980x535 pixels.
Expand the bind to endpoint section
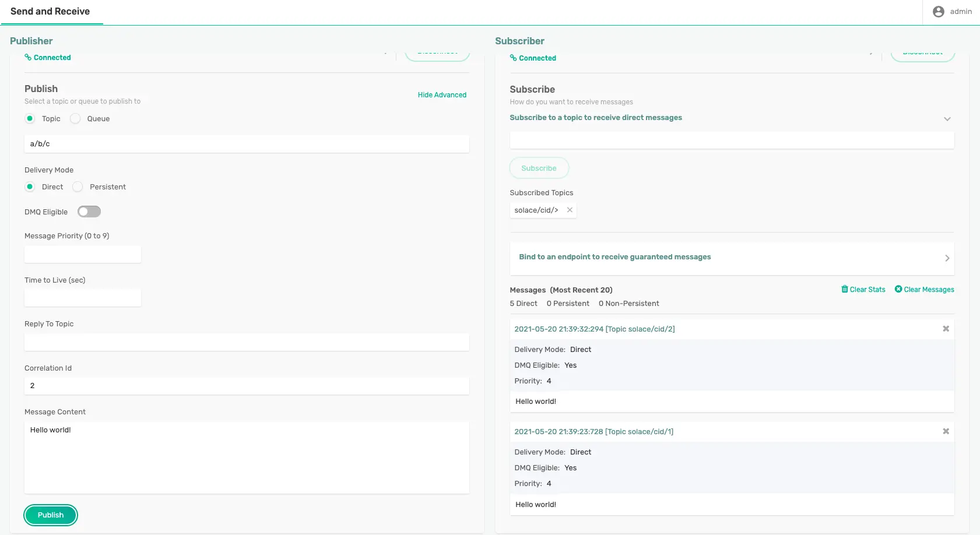coord(947,258)
